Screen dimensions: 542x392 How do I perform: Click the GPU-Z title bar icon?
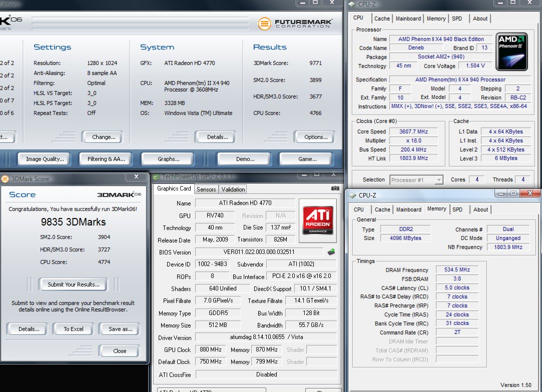pyautogui.click(x=156, y=176)
